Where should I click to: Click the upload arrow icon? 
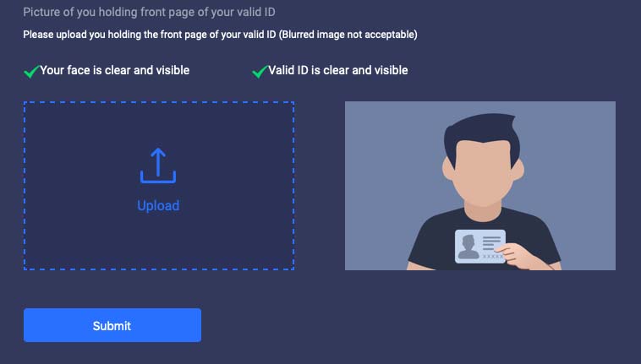point(158,166)
